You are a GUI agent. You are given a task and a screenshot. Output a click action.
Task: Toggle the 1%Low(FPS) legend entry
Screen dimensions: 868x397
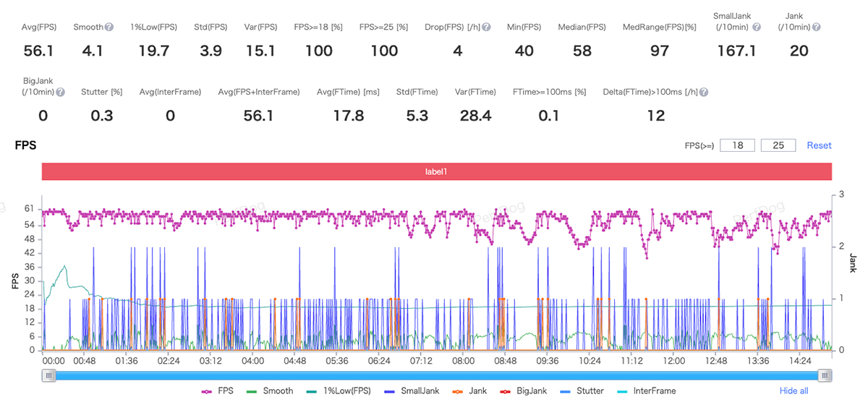click(x=338, y=390)
